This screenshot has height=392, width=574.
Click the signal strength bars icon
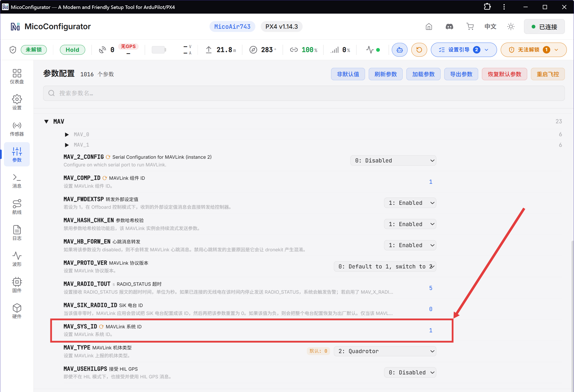(x=335, y=50)
